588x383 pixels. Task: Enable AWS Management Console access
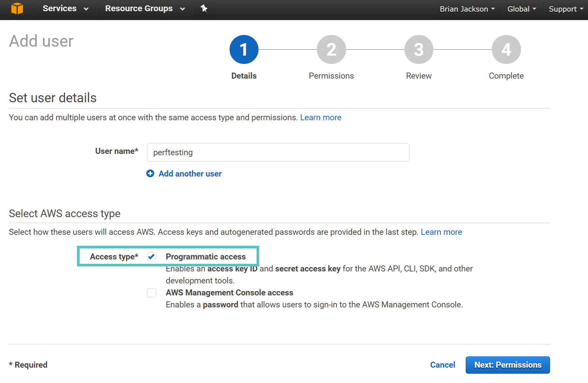pyautogui.click(x=152, y=293)
